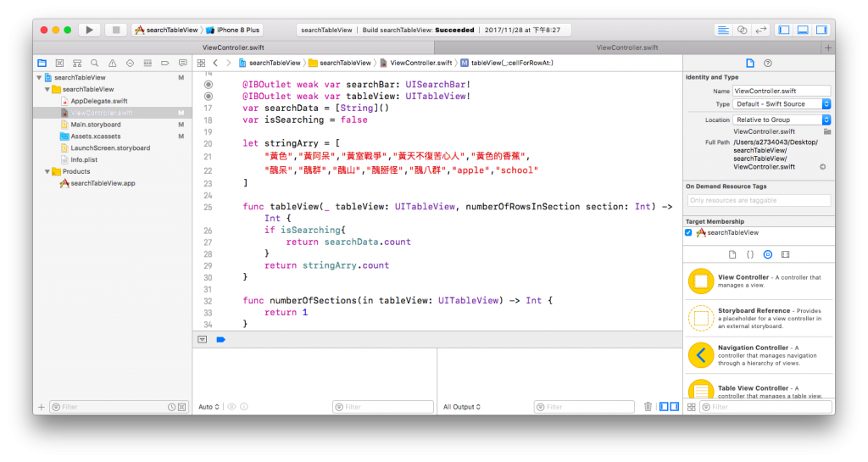Screen dimensions: 868x462
Task: Click the navigator Filter field
Action: click(119, 407)
